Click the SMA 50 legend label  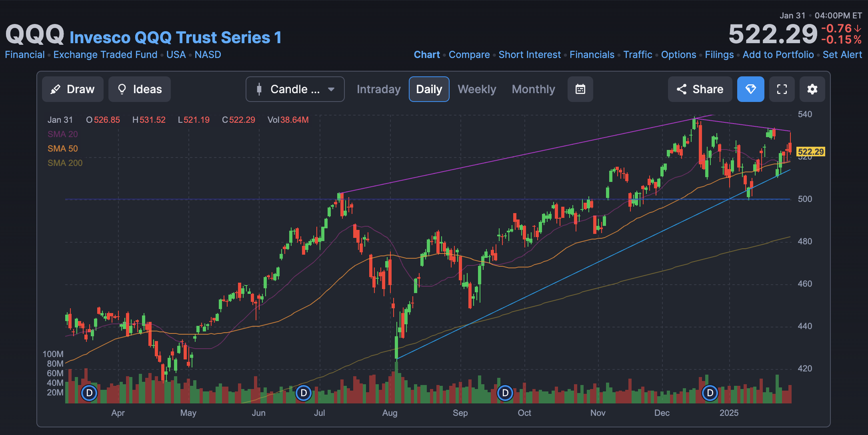[63, 149]
